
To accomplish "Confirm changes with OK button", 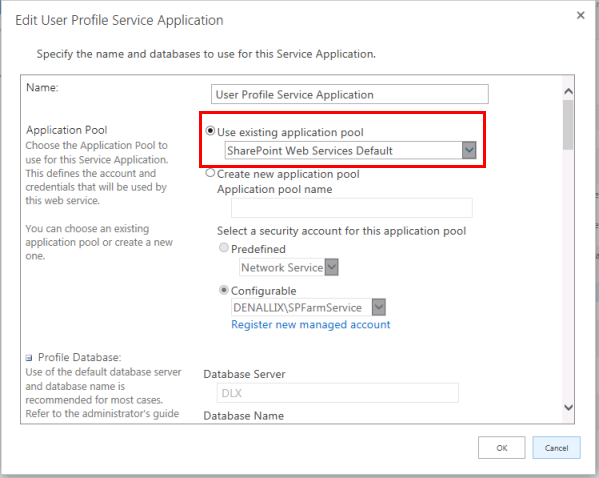I will coord(502,448).
